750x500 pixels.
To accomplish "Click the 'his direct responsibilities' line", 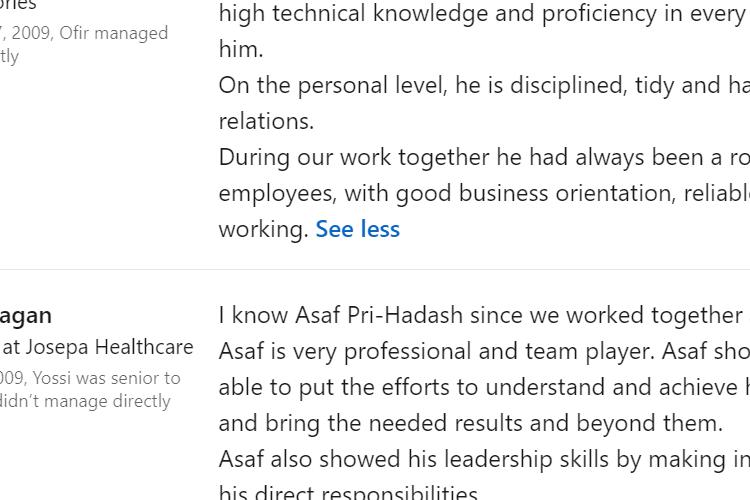I will (x=348, y=492).
